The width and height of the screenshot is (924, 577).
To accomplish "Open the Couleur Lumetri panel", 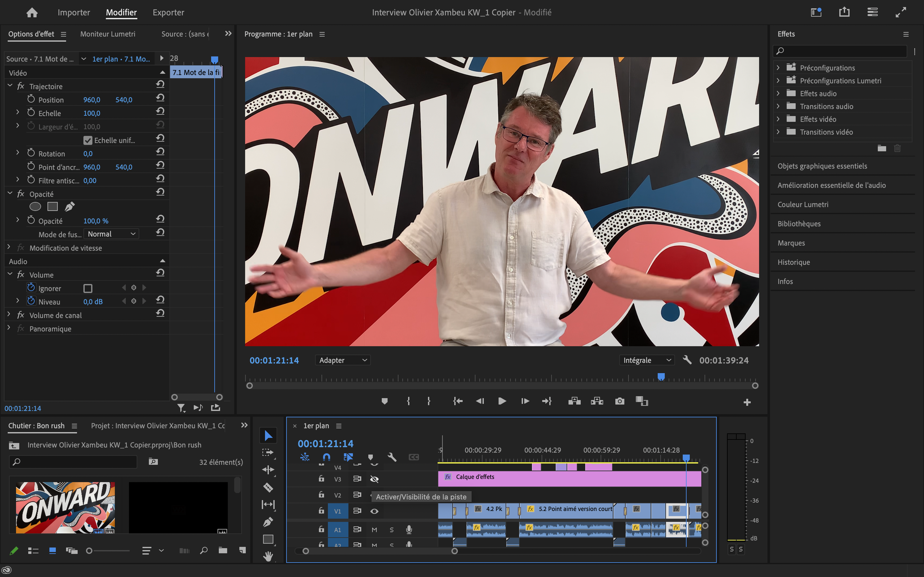I will point(803,205).
